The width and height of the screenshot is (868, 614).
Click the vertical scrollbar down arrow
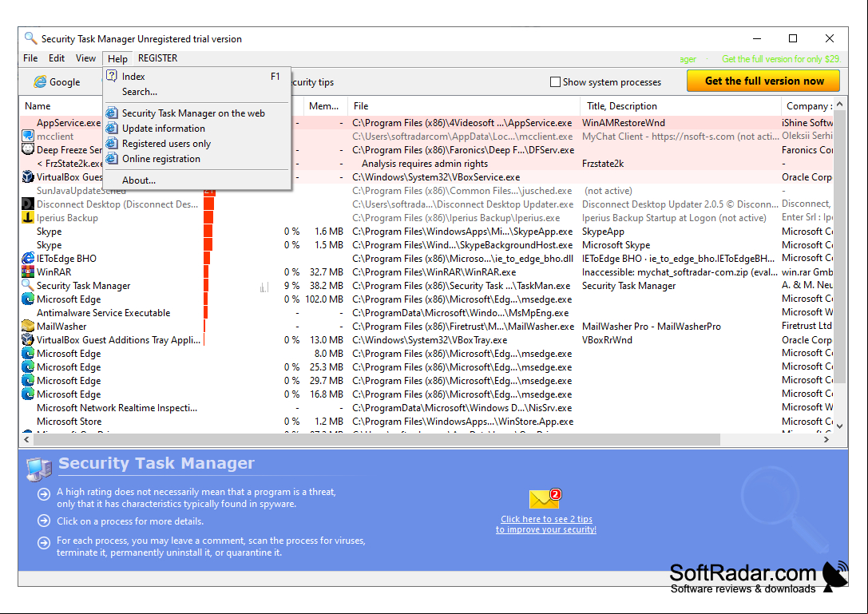[840, 426]
